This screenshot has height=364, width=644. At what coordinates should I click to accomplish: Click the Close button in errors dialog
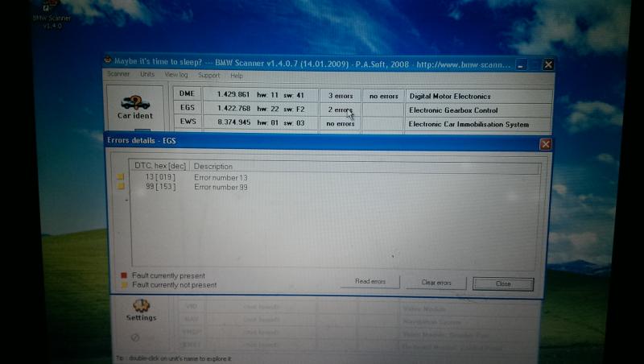(x=503, y=283)
